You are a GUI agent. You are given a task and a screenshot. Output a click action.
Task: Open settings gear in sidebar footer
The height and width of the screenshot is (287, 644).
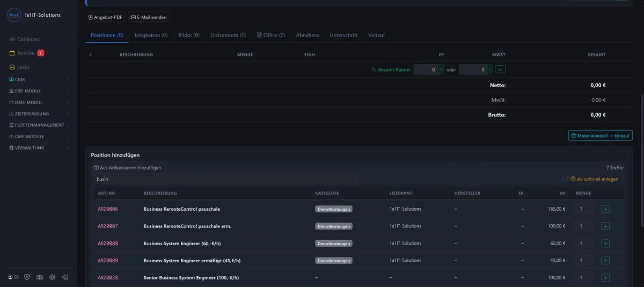tap(52, 277)
